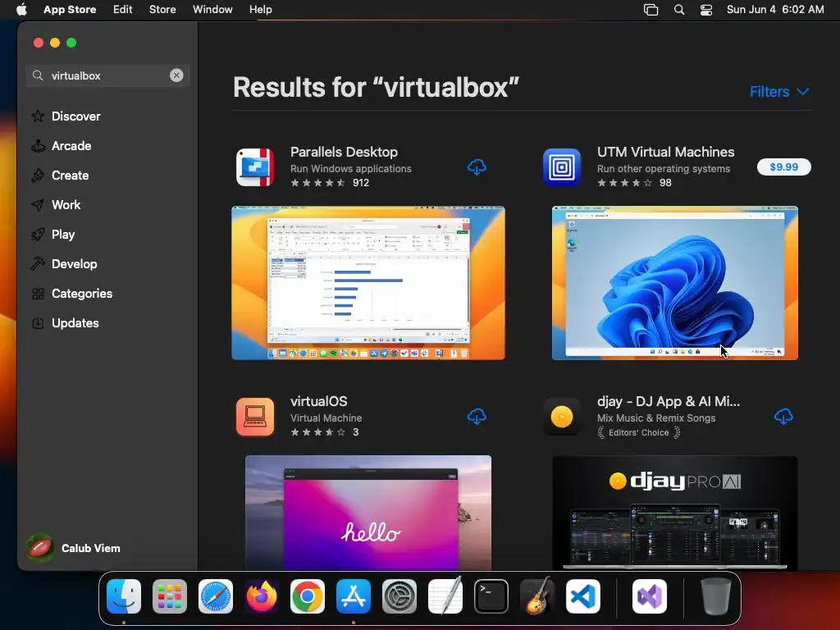Open Terminal from the Dock
The image size is (840, 630).
(x=491, y=596)
